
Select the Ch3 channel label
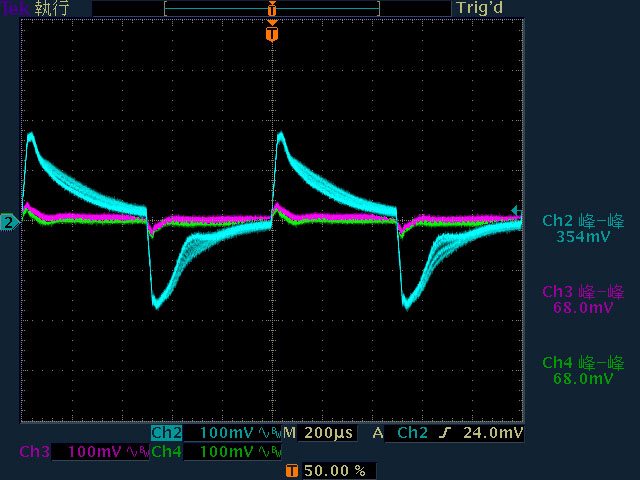tap(33, 452)
